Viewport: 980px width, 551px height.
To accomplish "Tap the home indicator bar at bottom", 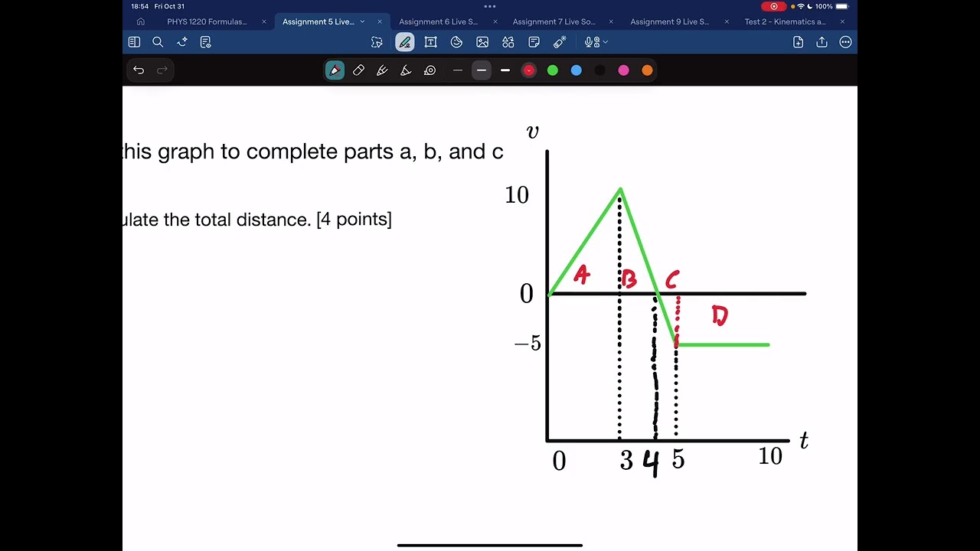I will pos(490,546).
